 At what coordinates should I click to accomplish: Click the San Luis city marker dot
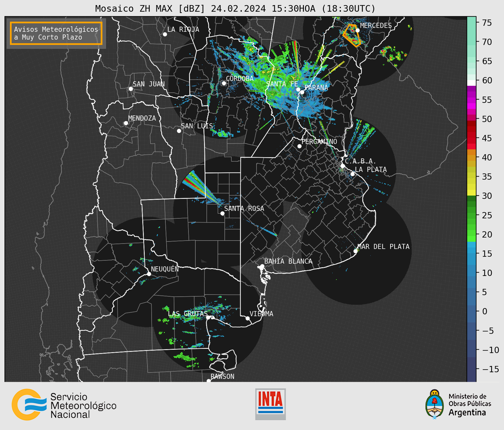pyautogui.click(x=179, y=131)
